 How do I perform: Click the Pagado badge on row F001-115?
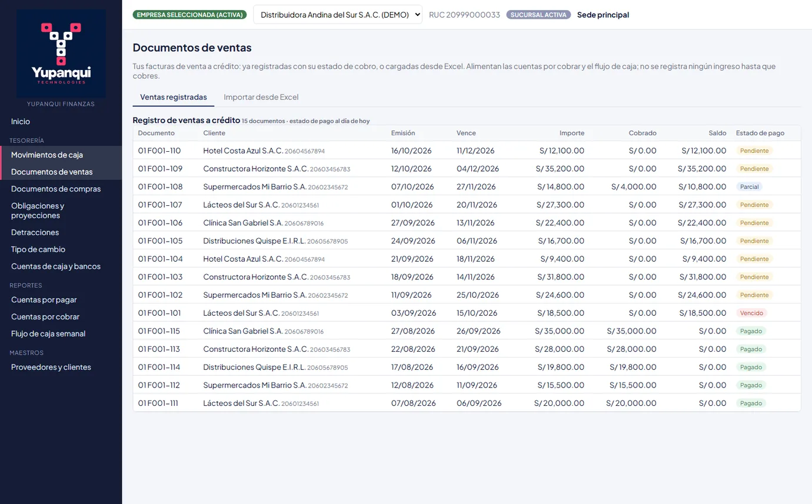[x=751, y=331]
